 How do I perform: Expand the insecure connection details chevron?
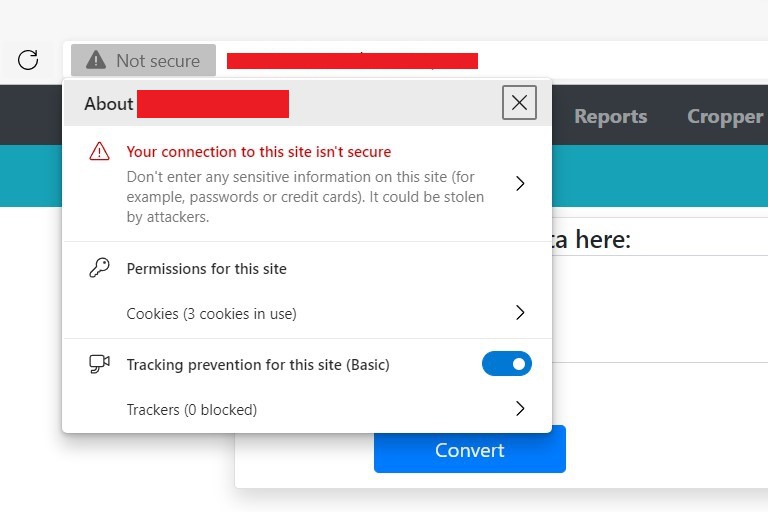[x=519, y=183]
